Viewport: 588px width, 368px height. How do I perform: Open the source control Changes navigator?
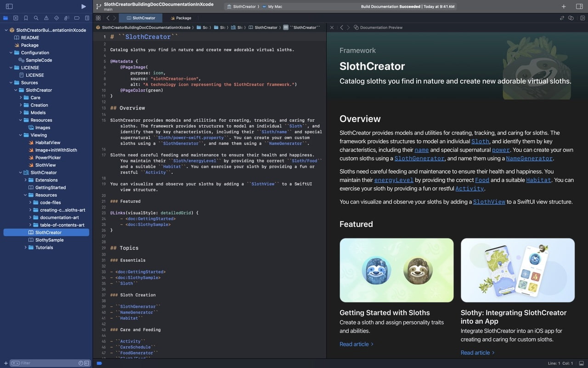[x=16, y=18]
